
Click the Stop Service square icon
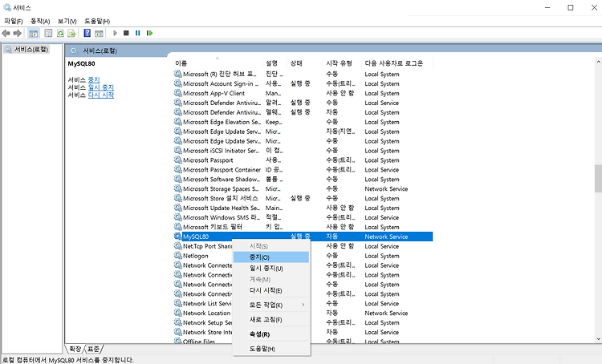[x=126, y=34]
